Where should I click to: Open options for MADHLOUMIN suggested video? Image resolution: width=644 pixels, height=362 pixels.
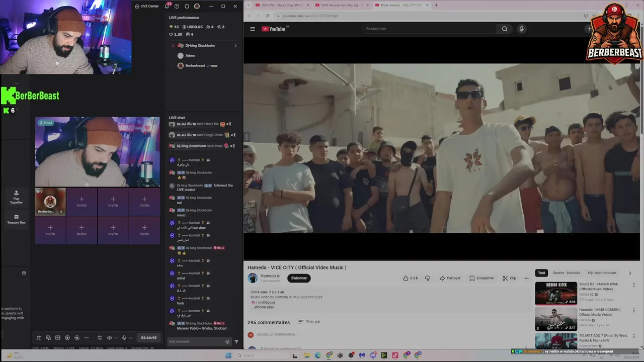[633, 310]
